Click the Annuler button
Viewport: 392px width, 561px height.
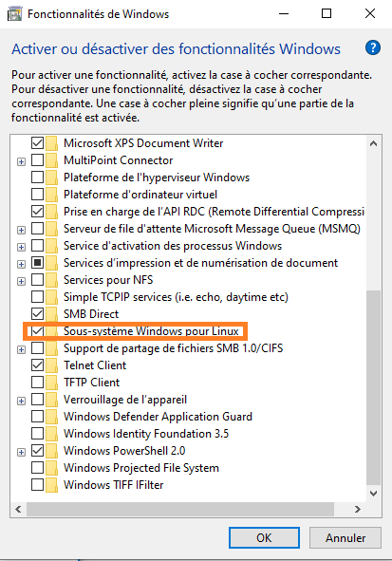[345, 538]
